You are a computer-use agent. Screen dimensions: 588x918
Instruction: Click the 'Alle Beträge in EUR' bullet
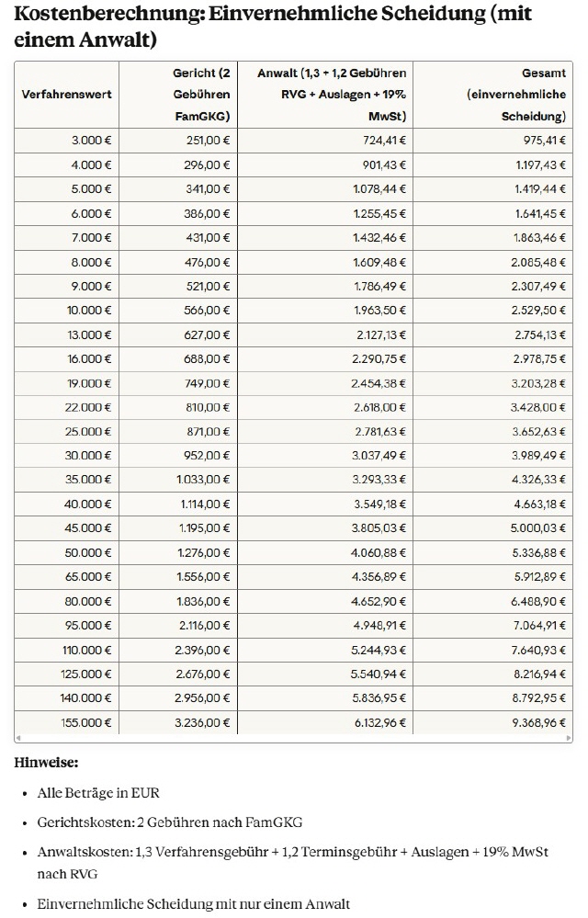click(x=98, y=792)
